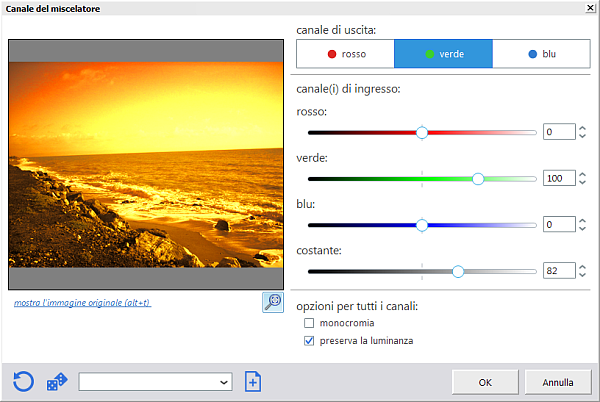
Task: Click the verde input slider handle
Action: 478,178
